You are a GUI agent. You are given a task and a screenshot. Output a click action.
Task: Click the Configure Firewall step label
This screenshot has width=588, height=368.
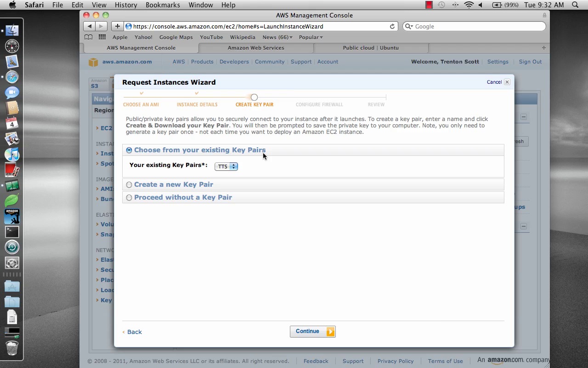click(319, 104)
